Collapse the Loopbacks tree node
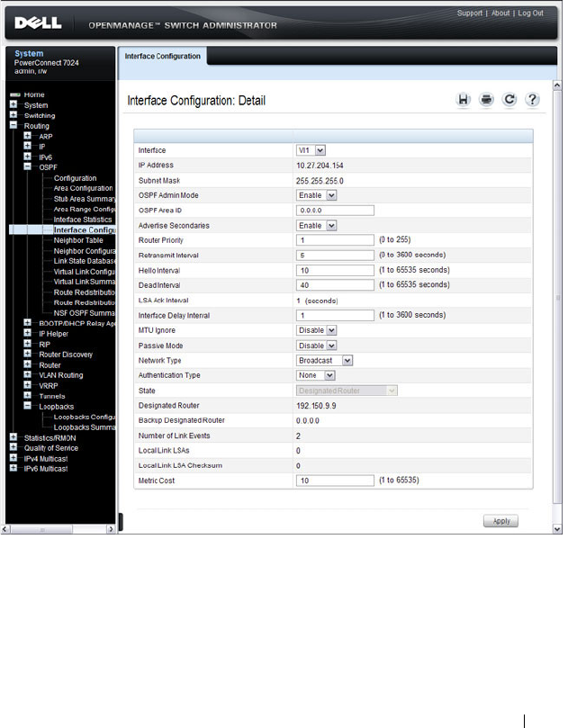 point(27,405)
